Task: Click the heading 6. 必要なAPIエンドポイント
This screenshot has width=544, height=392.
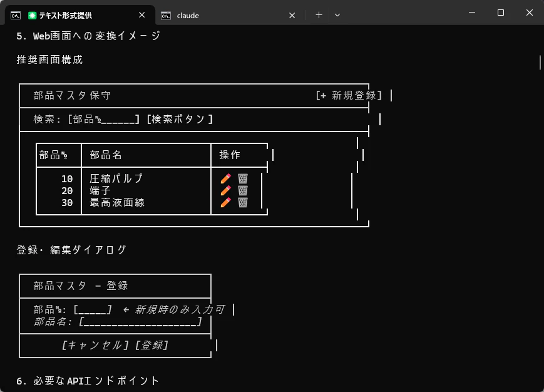Action: tap(88, 381)
